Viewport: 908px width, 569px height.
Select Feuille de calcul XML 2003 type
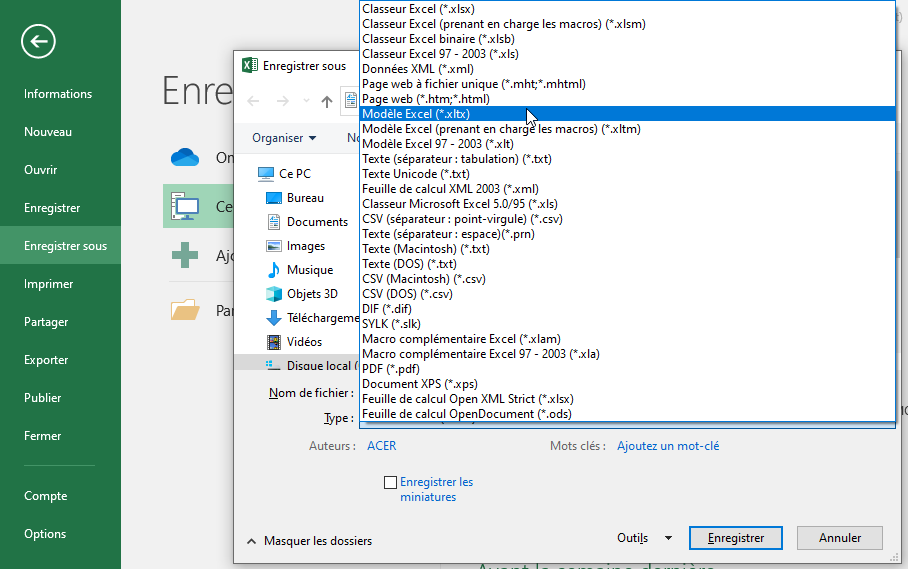627,189
